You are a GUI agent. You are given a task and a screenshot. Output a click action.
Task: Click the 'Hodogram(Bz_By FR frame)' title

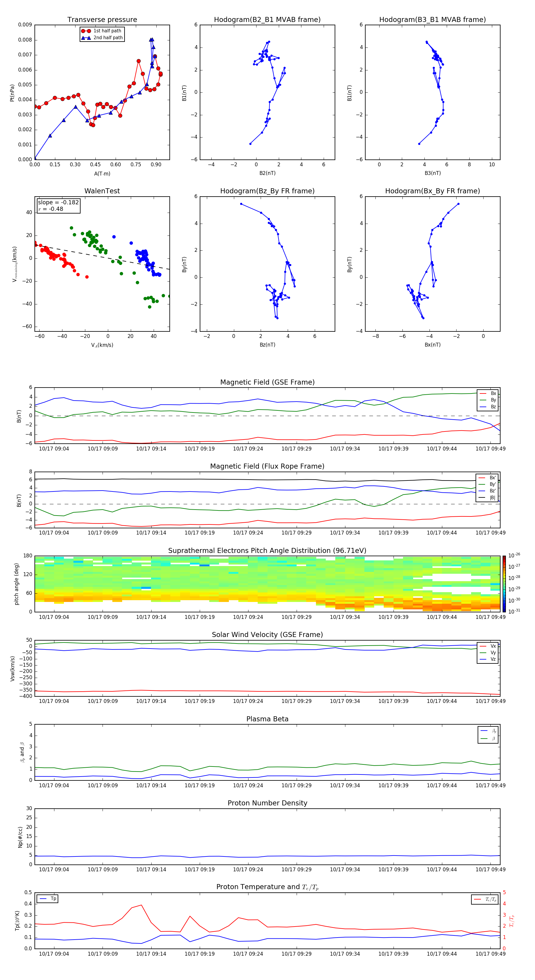coord(267,191)
